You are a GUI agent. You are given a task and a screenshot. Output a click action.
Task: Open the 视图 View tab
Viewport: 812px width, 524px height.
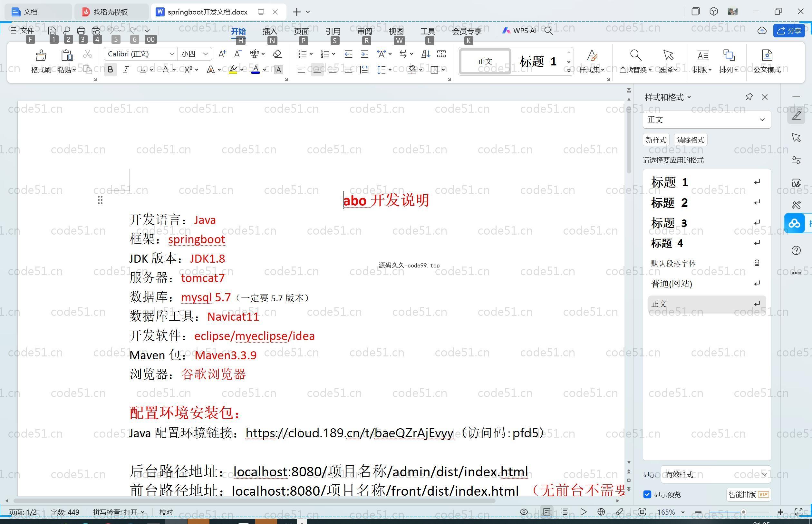(396, 31)
